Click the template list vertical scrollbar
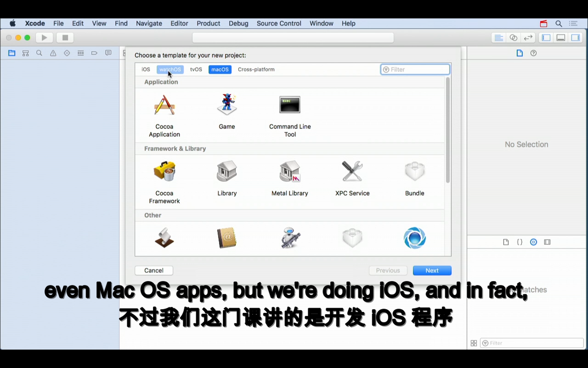 click(x=448, y=130)
